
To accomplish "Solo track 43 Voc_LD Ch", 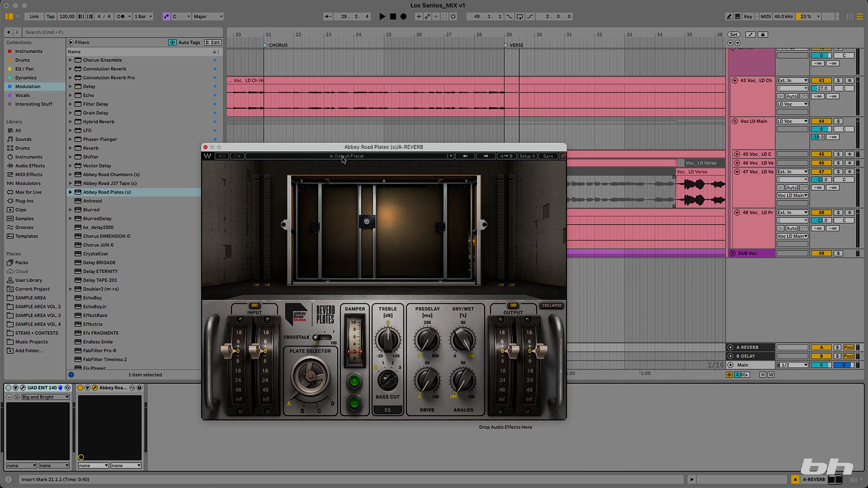I will pos(838,80).
